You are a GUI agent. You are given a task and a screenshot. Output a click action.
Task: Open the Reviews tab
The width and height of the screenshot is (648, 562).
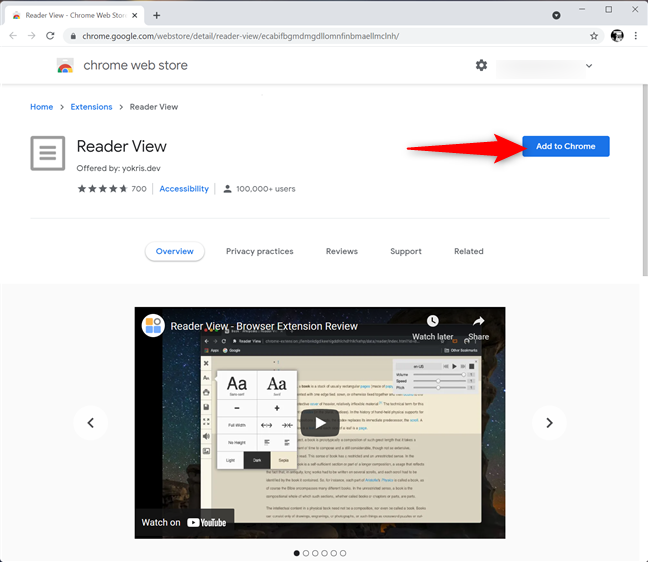click(x=342, y=251)
